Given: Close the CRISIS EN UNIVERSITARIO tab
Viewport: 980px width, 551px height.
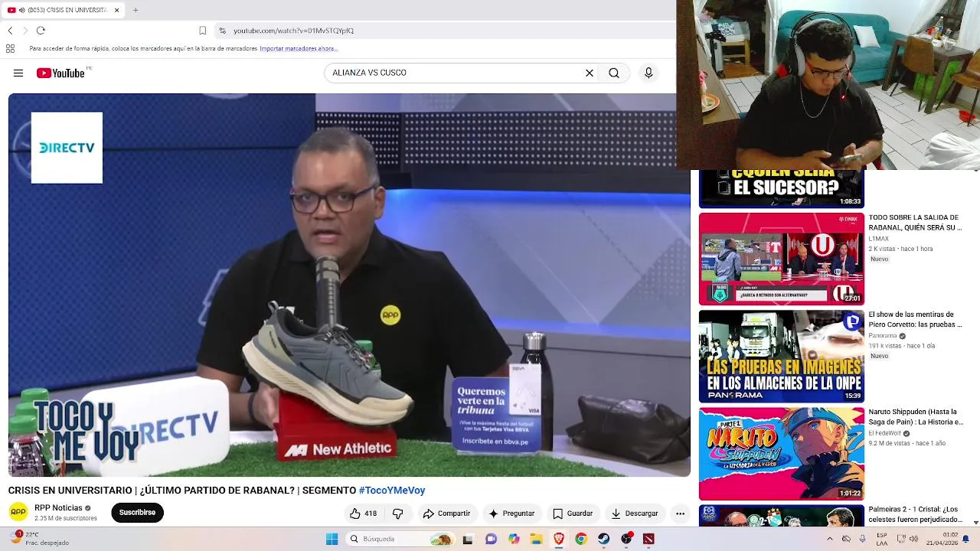Looking at the screenshot, I should coord(117,10).
